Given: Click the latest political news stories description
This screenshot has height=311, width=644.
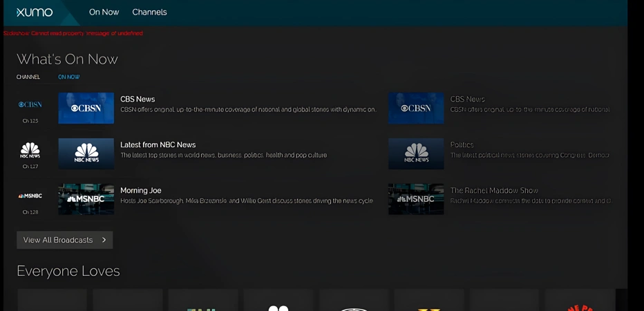Looking at the screenshot, I should pos(530,155).
